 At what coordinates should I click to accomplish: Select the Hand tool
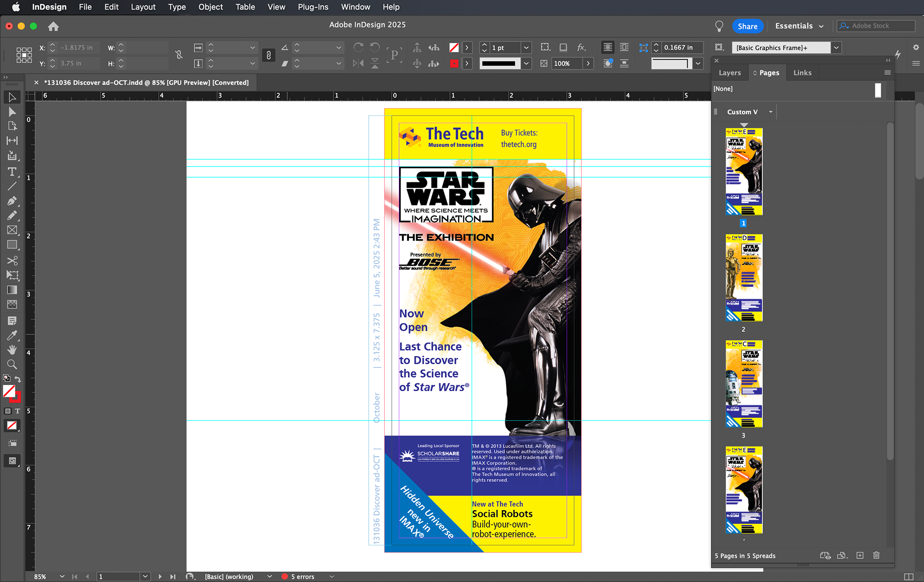(12, 350)
